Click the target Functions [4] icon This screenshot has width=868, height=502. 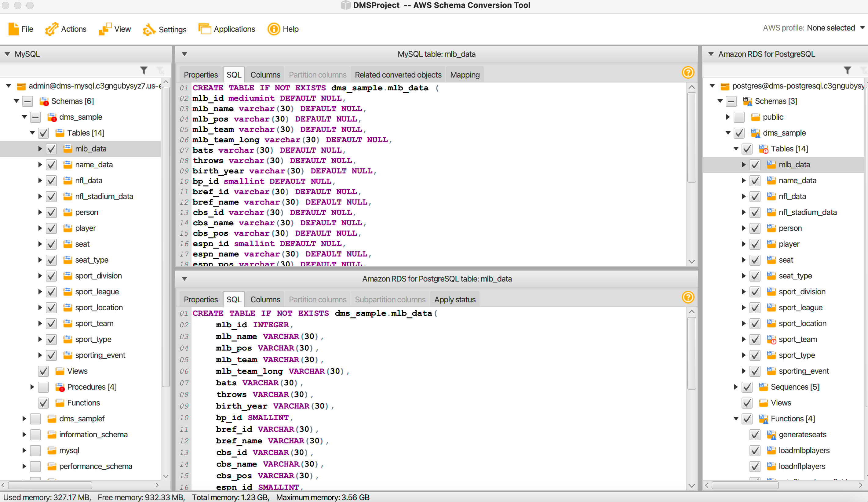click(x=763, y=419)
